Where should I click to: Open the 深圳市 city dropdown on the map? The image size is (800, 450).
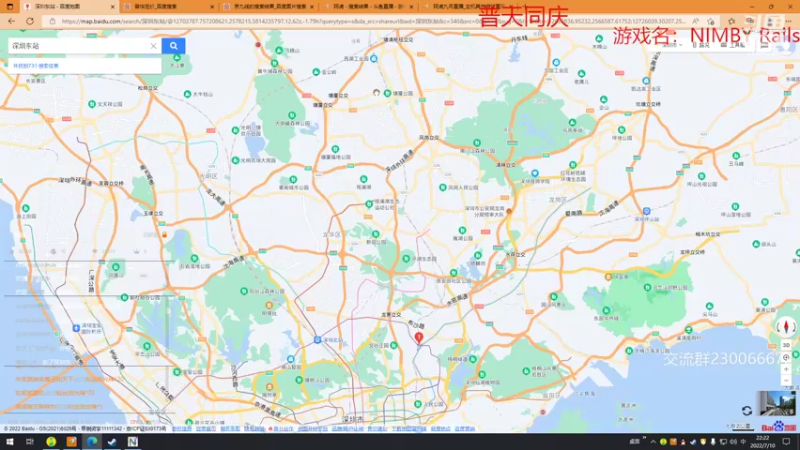(x=672, y=45)
